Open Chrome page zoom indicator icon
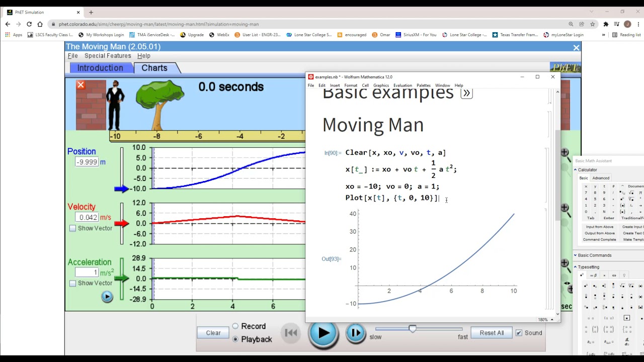 571,24
